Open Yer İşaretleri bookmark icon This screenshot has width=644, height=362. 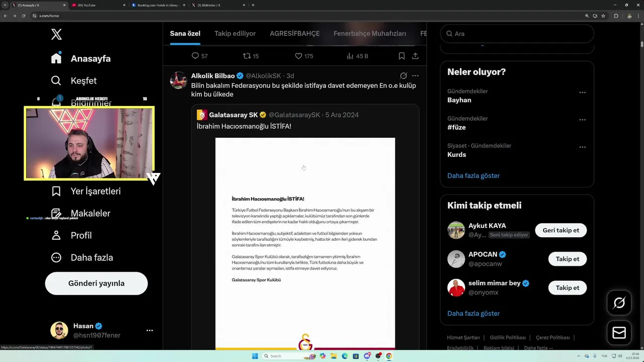(56, 191)
